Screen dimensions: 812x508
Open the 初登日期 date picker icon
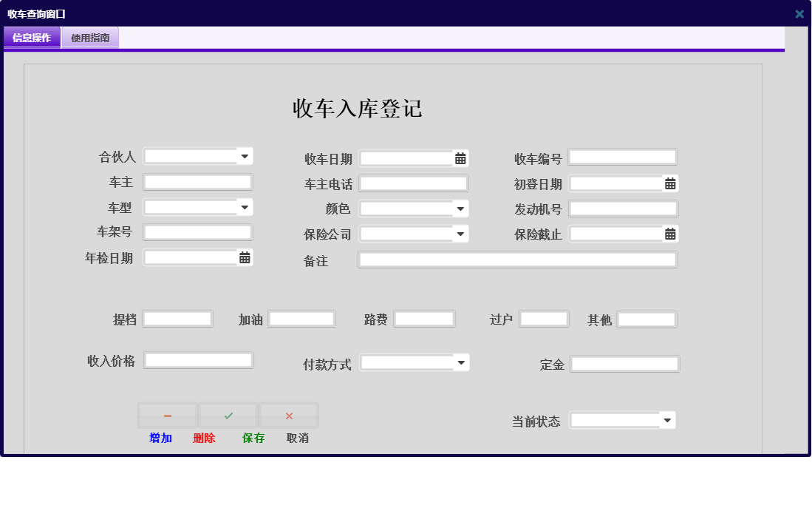669,183
